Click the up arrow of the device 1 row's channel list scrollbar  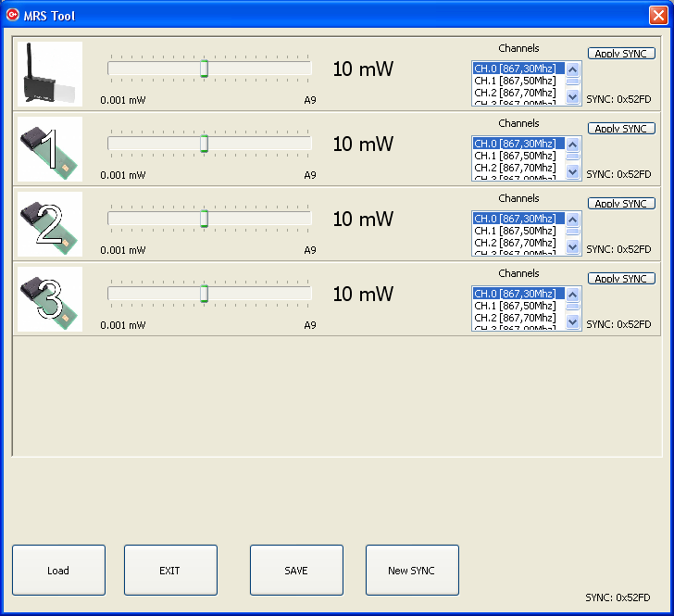(572, 145)
